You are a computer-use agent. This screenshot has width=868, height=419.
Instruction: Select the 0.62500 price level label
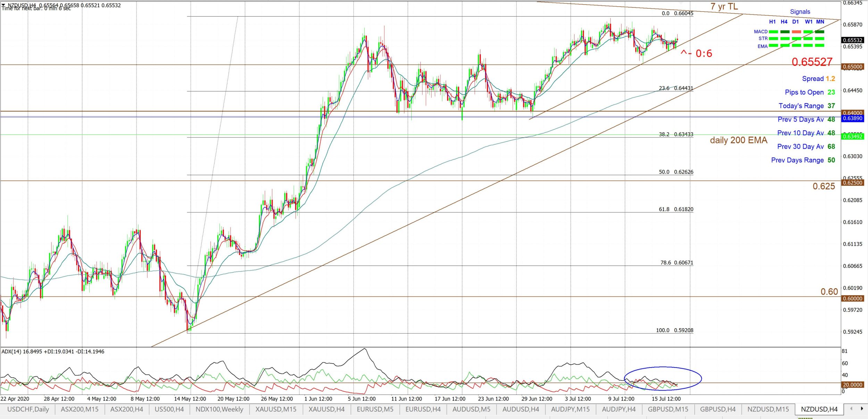tap(853, 183)
